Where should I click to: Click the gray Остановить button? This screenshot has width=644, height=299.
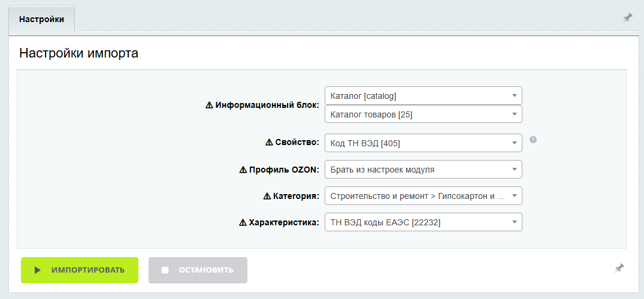pos(198,270)
